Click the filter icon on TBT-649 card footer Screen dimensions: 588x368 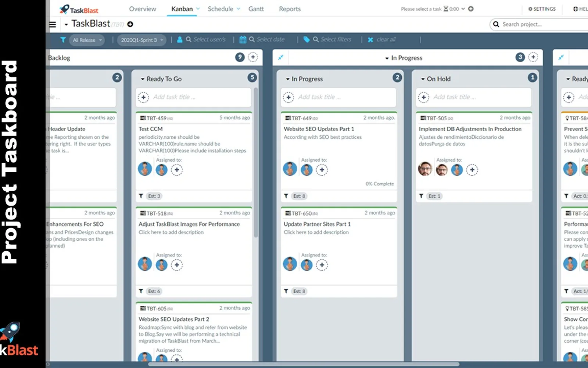click(286, 196)
